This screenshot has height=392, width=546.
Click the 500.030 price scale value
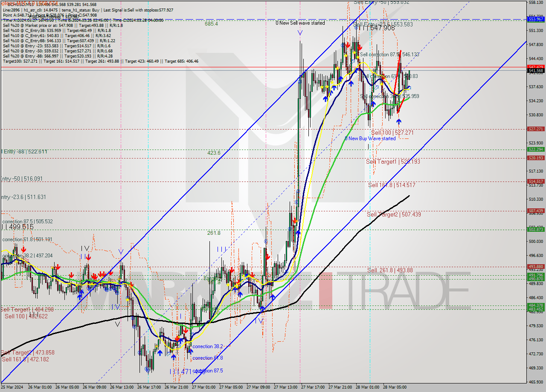[x=536, y=241]
